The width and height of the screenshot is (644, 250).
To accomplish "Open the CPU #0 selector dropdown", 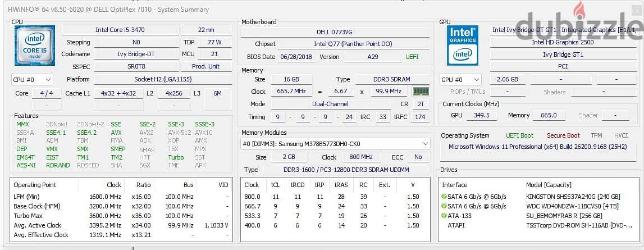I will tap(32, 79).
